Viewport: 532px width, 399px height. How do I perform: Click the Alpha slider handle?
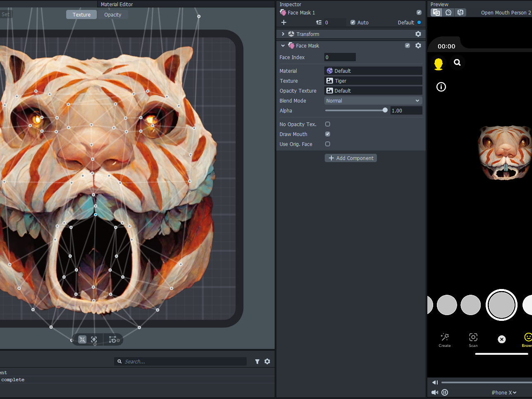pyautogui.click(x=385, y=110)
